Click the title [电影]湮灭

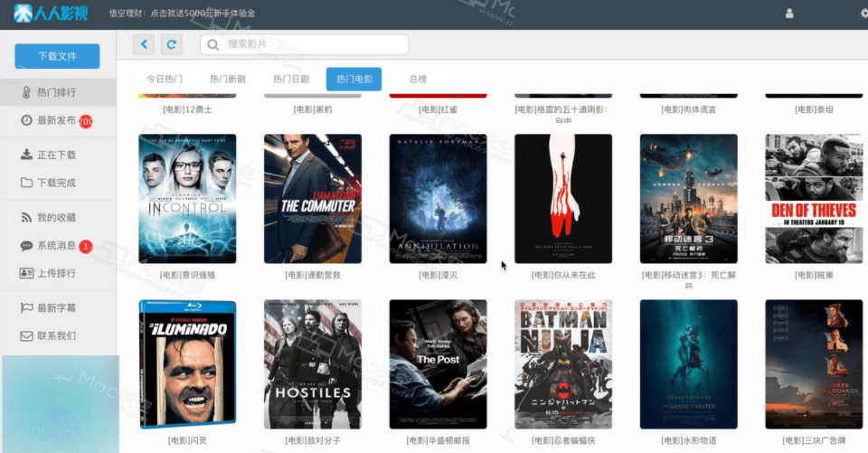(x=438, y=275)
